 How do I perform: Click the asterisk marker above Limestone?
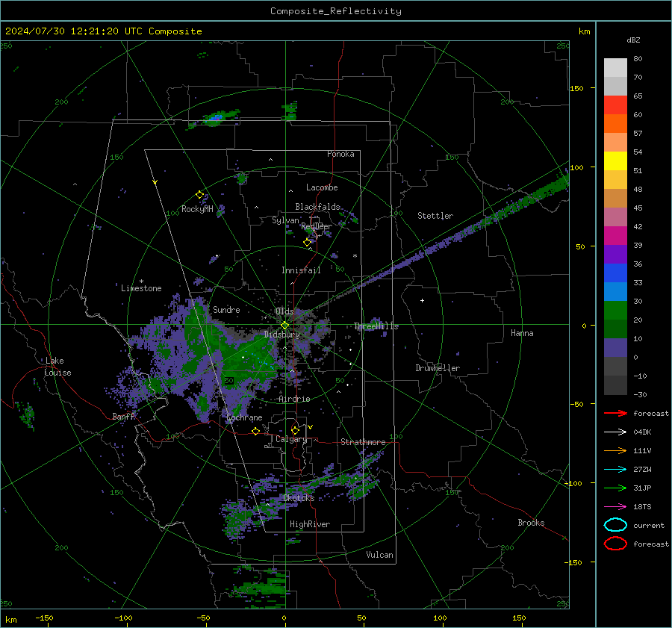coord(141,282)
